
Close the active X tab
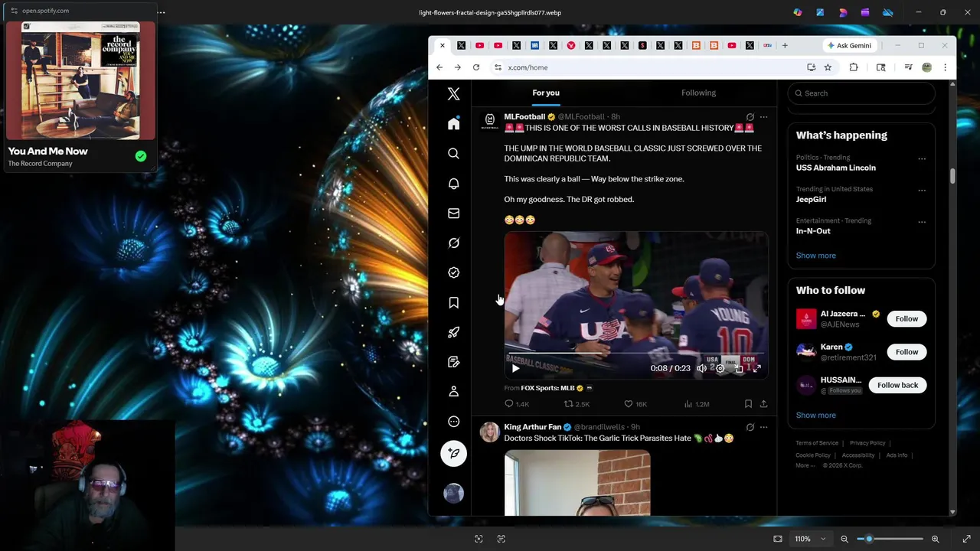[442, 45]
